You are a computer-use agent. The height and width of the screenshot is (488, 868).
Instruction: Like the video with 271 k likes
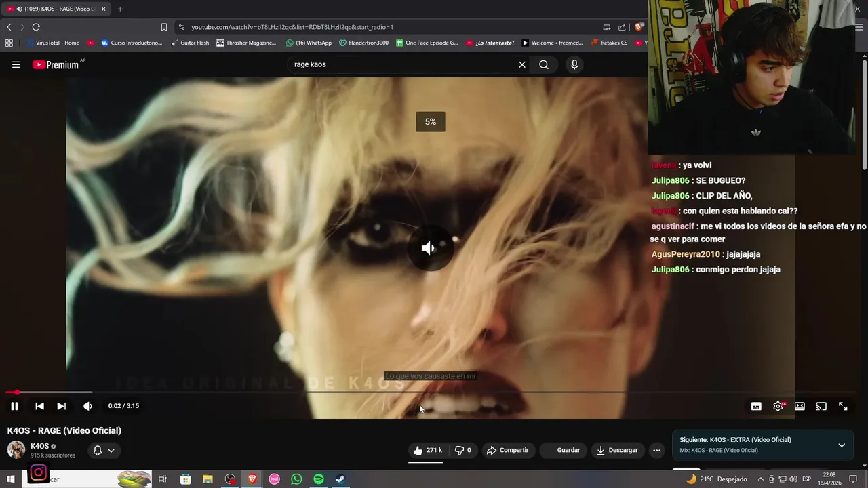click(427, 450)
